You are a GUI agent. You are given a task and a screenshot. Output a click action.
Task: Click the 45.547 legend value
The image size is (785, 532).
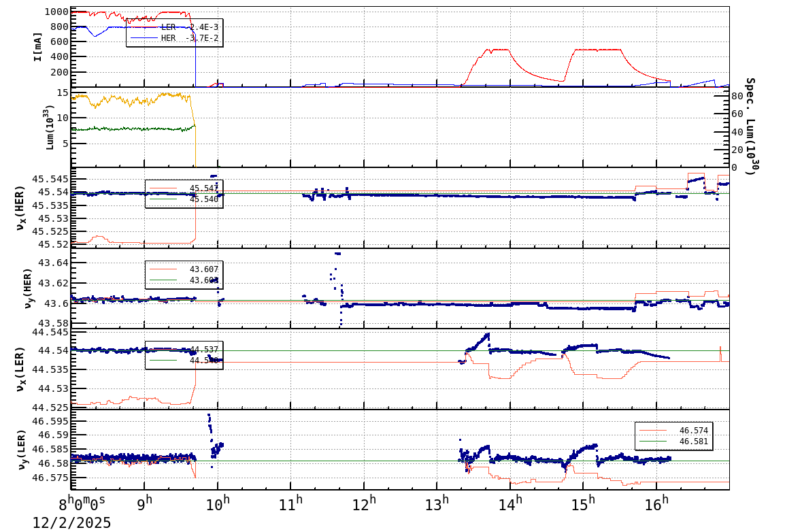point(204,188)
